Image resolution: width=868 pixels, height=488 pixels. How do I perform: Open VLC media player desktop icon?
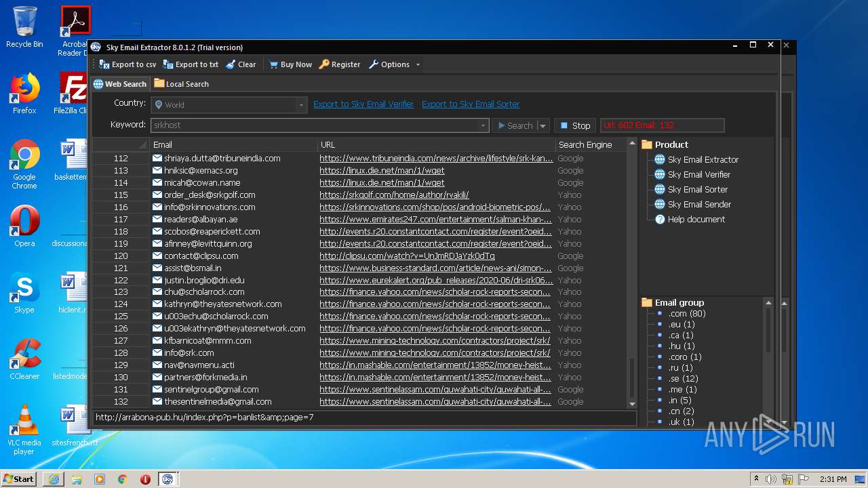point(24,430)
